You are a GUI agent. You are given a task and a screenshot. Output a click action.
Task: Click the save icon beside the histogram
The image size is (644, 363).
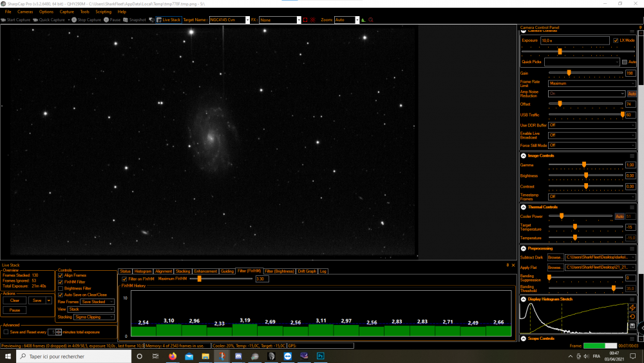[x=632, y=326]
